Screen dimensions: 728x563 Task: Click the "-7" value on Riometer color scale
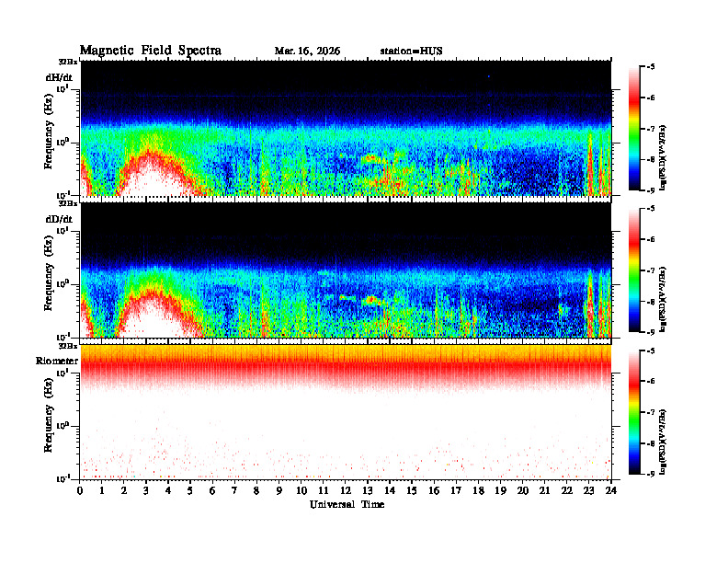pyautogui.click(x=651, y=412)
